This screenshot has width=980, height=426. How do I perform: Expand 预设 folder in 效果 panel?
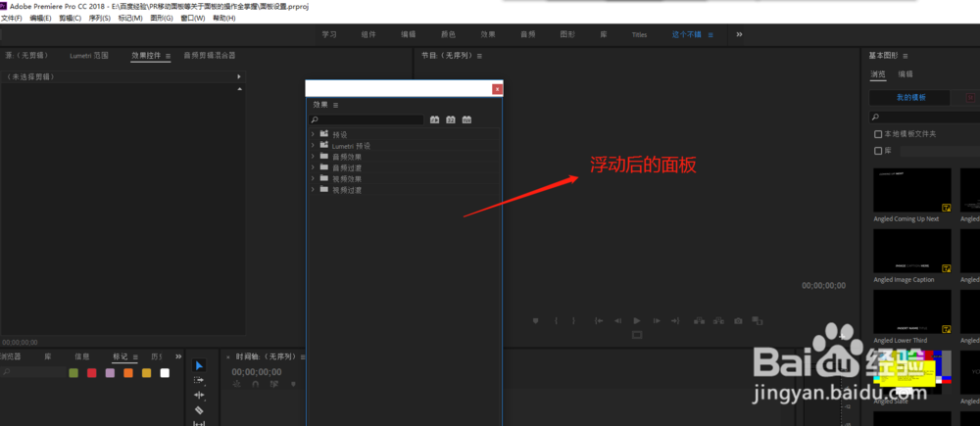pos(313,134)
